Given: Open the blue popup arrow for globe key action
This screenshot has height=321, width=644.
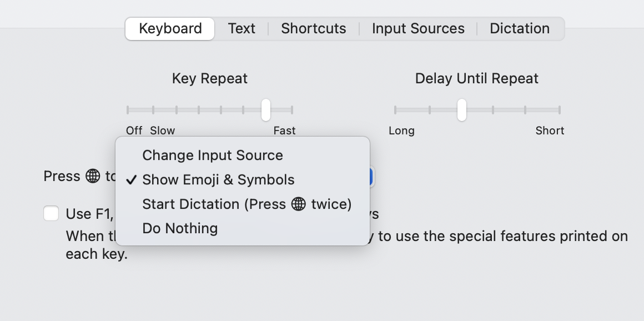Looking at the screenshot, I should (x=371, y=177).
